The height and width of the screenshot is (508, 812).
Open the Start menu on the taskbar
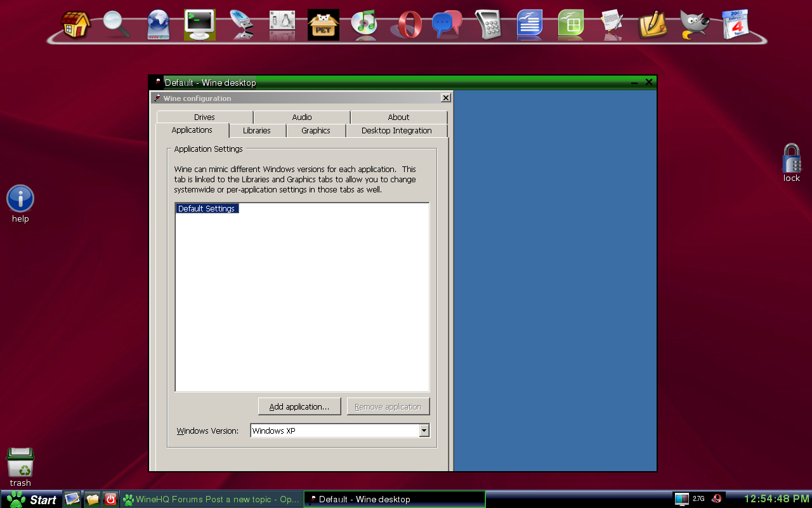32,499
